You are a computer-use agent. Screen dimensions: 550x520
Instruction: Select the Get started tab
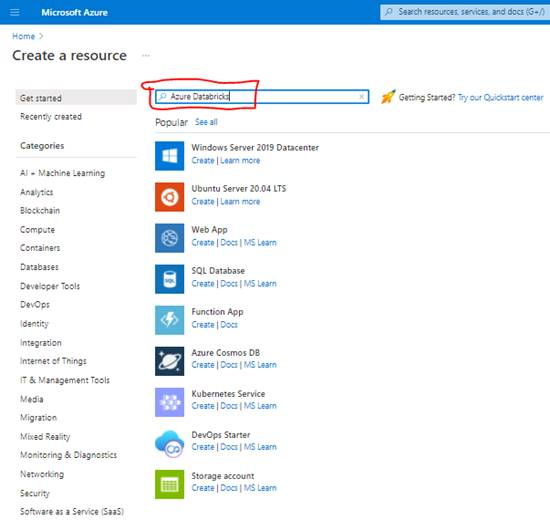tap(76, 98)
